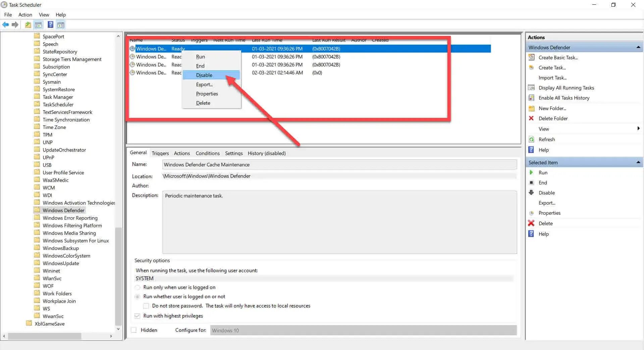Image resolution: width=644 pixels, height=350 pixels.
Task: Switch to the History (disabled) tab
Action: click(267, 153)
